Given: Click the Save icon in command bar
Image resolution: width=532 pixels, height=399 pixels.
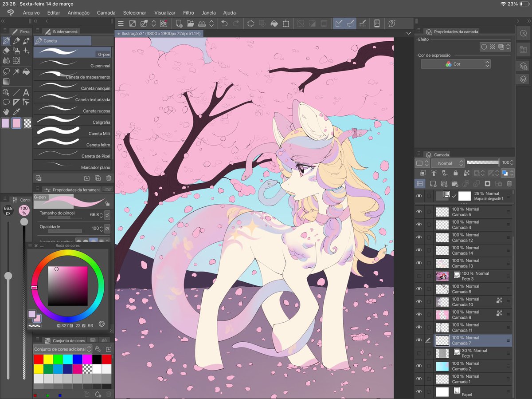Looking at the screenshot, I should pos(202,24).
